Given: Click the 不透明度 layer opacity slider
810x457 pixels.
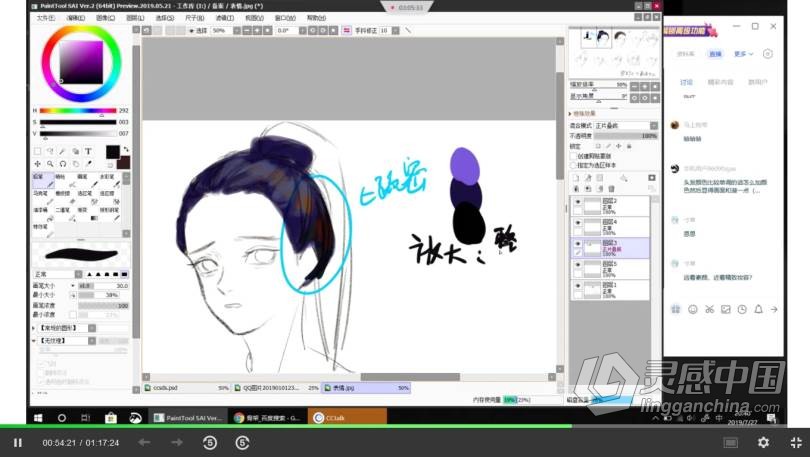Looking at the screenshot, I should (626, 136).
